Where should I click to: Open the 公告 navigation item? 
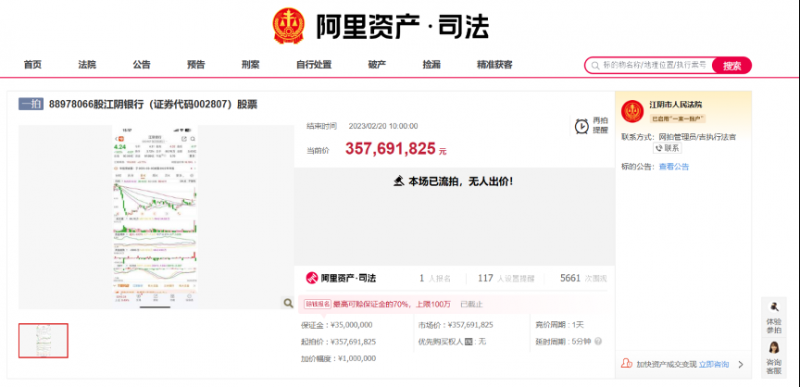point(142,65)
